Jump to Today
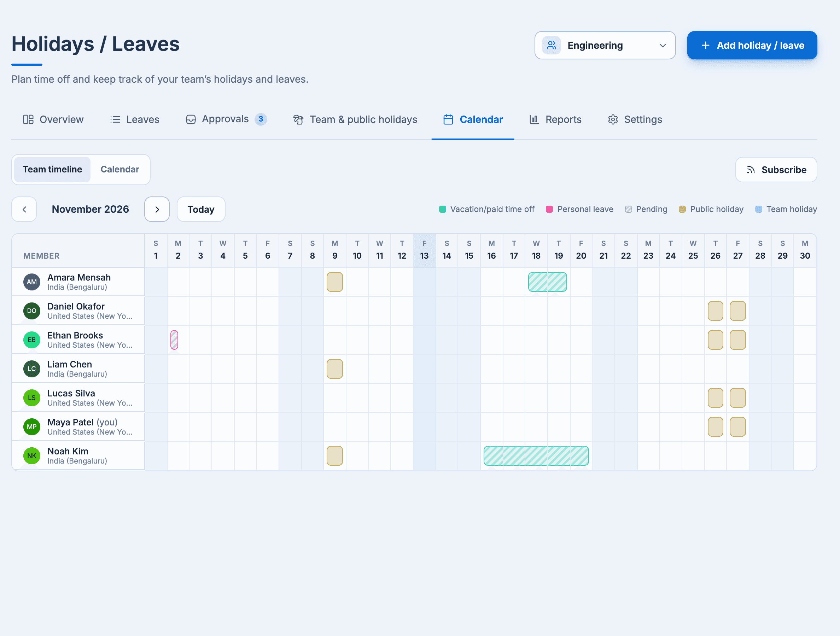 pos(201,209)
